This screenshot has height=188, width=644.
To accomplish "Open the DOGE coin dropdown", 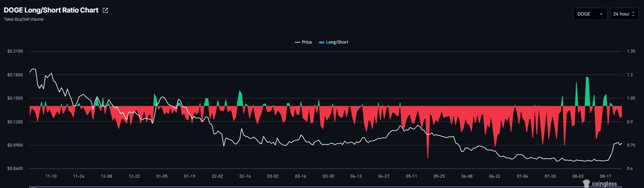I will point(590,14).
